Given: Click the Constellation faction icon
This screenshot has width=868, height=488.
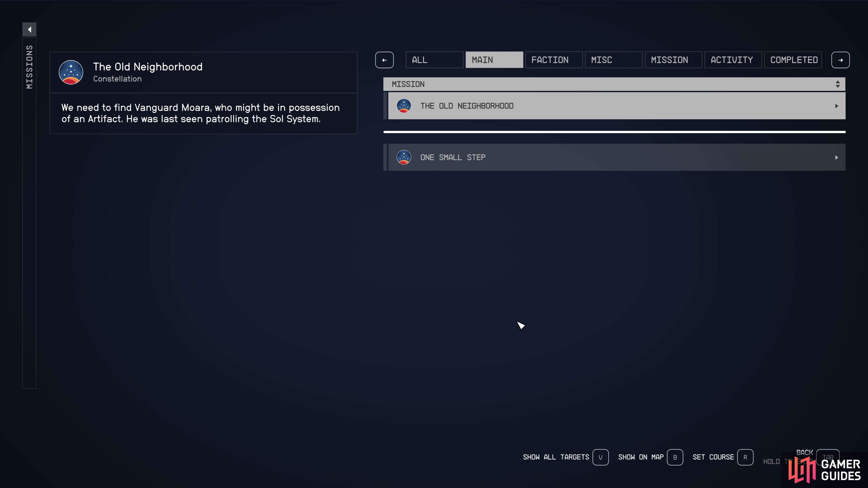Looking at the screenshot, I should [71, 71].
